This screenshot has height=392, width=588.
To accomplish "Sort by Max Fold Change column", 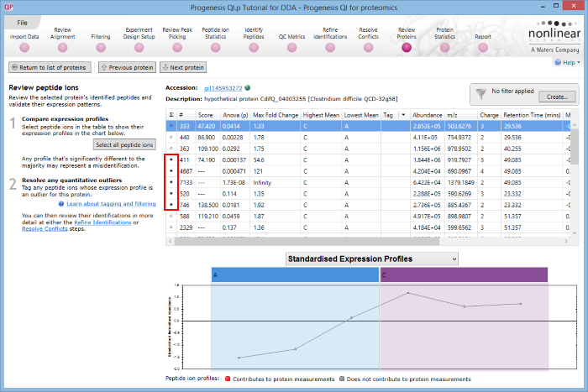I will (x=276, y=115).
